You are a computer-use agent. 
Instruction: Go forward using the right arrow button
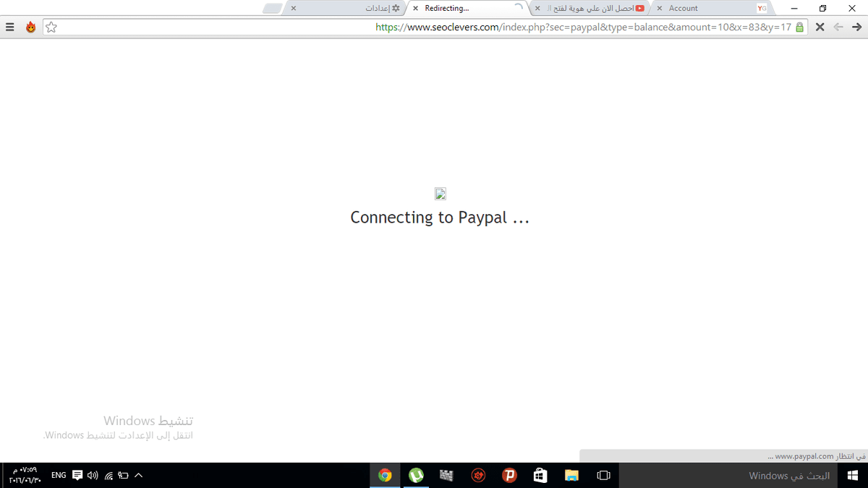point(856,27)
